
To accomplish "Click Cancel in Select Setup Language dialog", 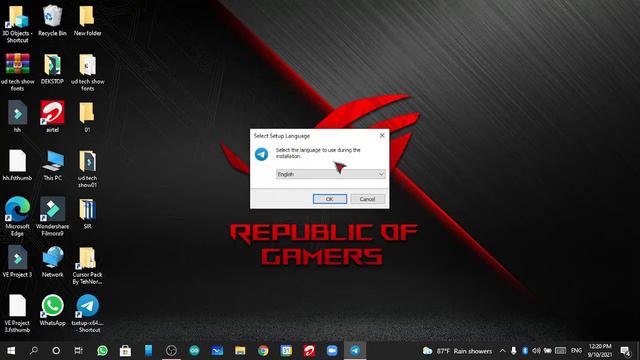I will click(x=367, y=199).
